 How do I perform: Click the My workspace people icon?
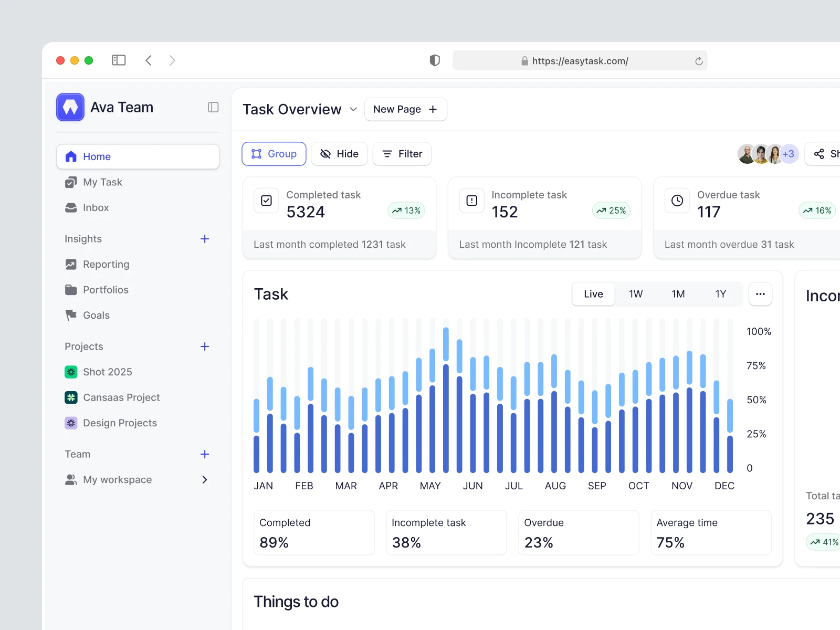click(x=71, y=479)
